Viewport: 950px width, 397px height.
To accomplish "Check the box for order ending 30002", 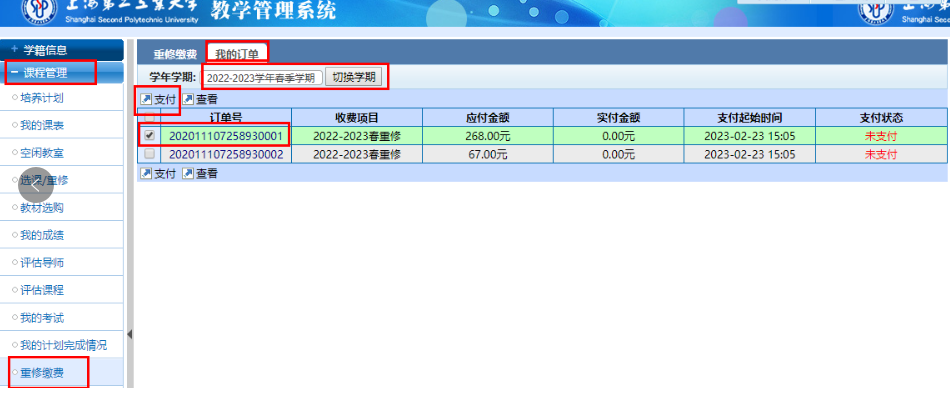I will 149,154.
